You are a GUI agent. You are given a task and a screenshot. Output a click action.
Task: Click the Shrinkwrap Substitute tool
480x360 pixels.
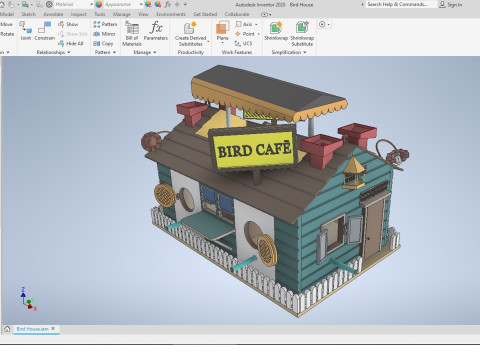click(302, 33)
